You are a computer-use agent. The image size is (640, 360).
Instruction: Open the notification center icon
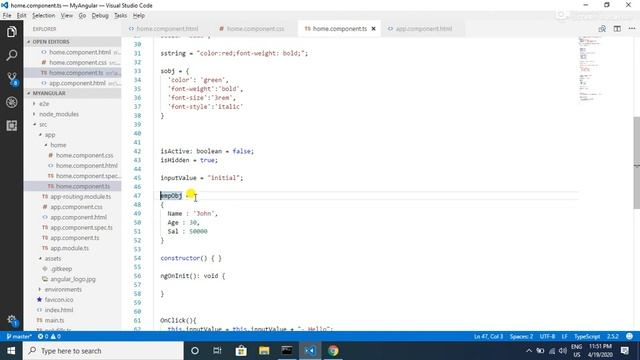click(624, 351)
